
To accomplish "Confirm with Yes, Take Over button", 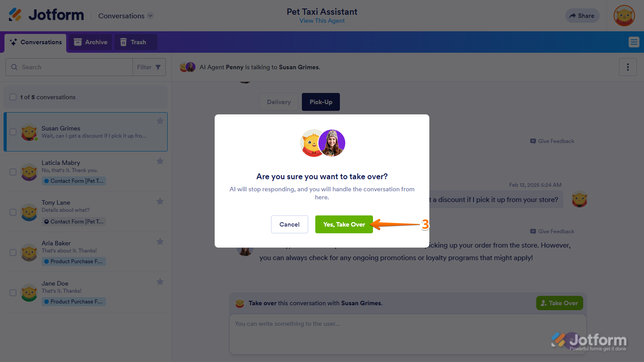I will click(344, 224).
